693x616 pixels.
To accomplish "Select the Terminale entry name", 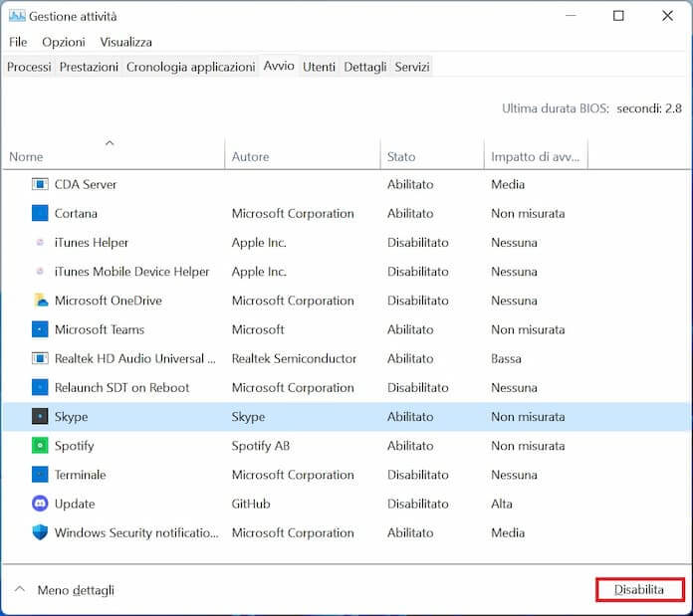I will 81,475.
